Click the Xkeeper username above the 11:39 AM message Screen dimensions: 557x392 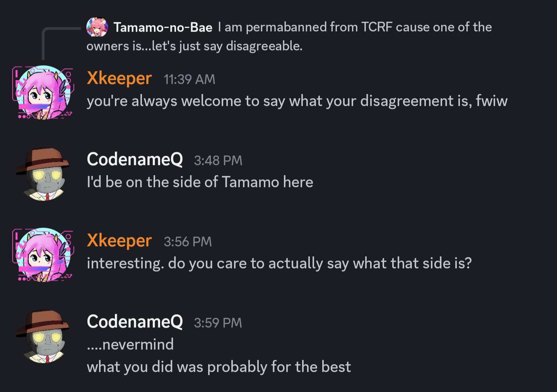point(119,78)
